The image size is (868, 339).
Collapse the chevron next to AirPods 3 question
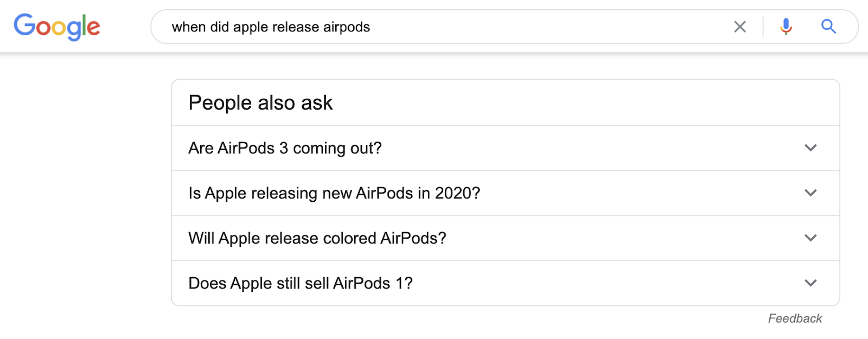click(x=810, y=148)
